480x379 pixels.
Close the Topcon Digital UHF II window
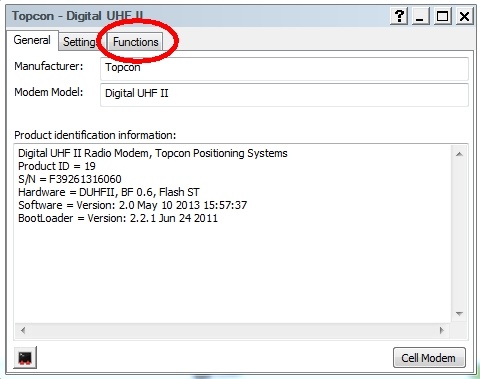pos(464,16)
